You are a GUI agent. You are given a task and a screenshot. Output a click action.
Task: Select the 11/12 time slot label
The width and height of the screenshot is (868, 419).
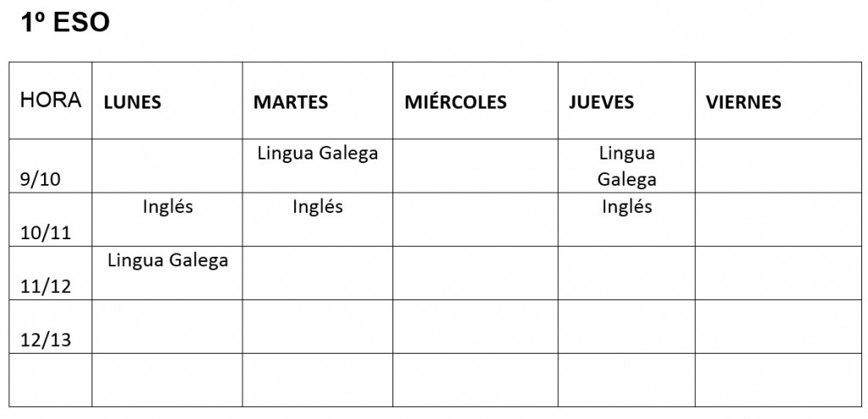[x=46, y=287]
